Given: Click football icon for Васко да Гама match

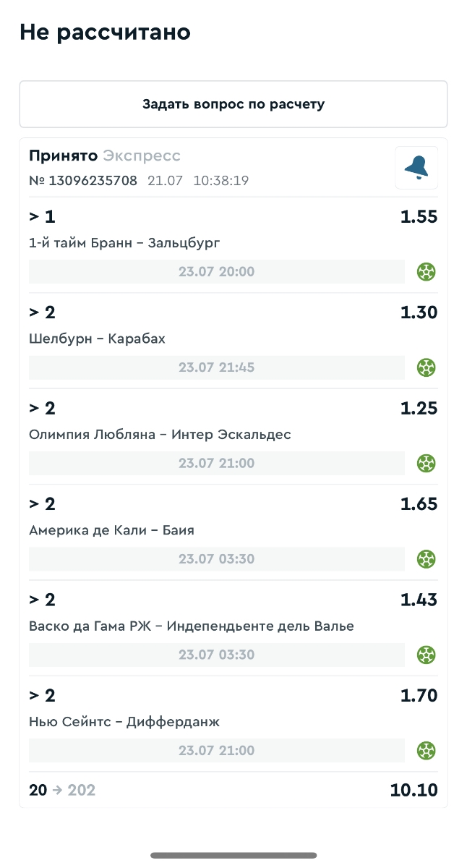Looking at the screenshot, I should click(x=427, y=655).
